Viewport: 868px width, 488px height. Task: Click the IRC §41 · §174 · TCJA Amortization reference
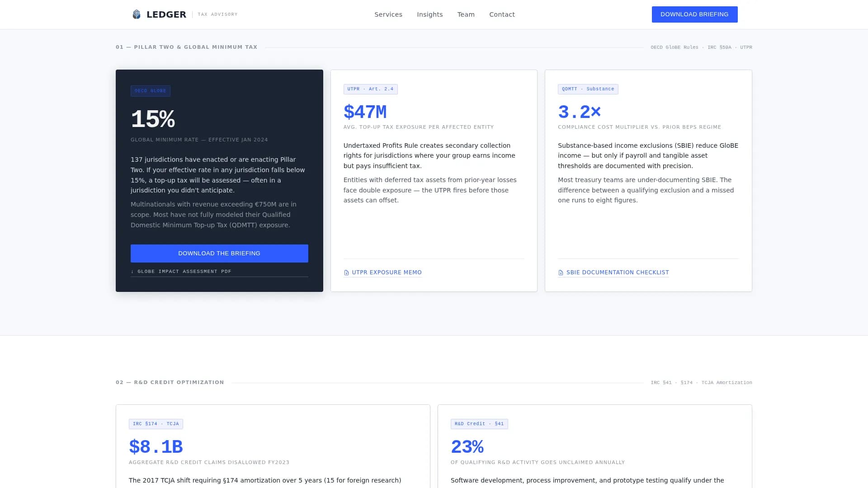[701, 383]
